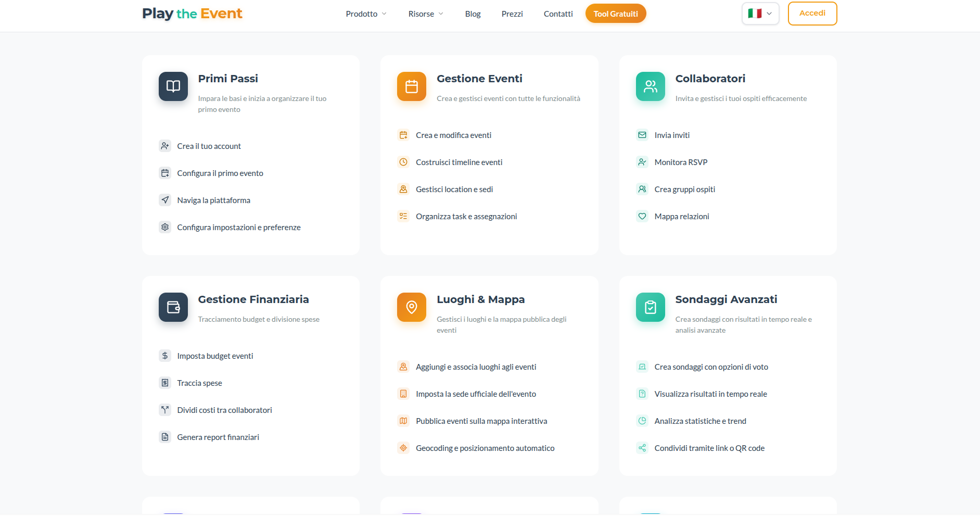
Task: Open the Contatti nav link
Action: tap(558, 14)
